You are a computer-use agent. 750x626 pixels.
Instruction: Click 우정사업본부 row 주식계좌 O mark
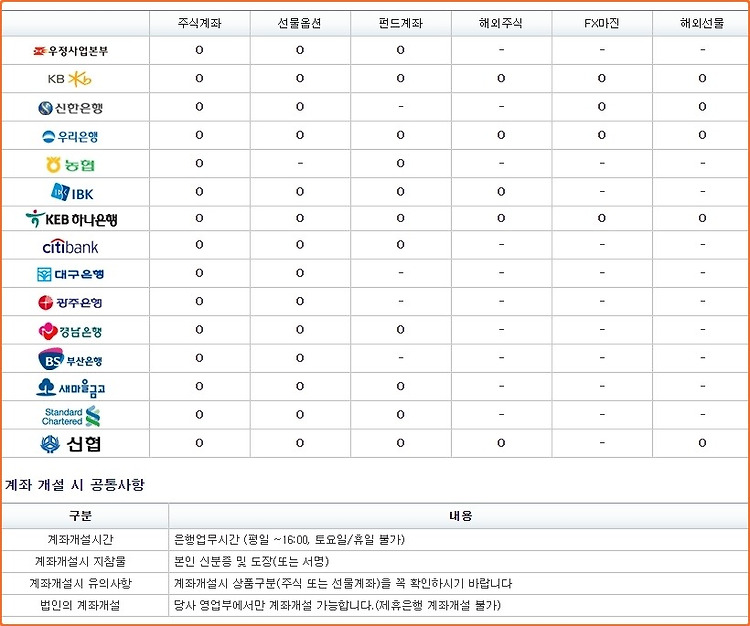199,50
